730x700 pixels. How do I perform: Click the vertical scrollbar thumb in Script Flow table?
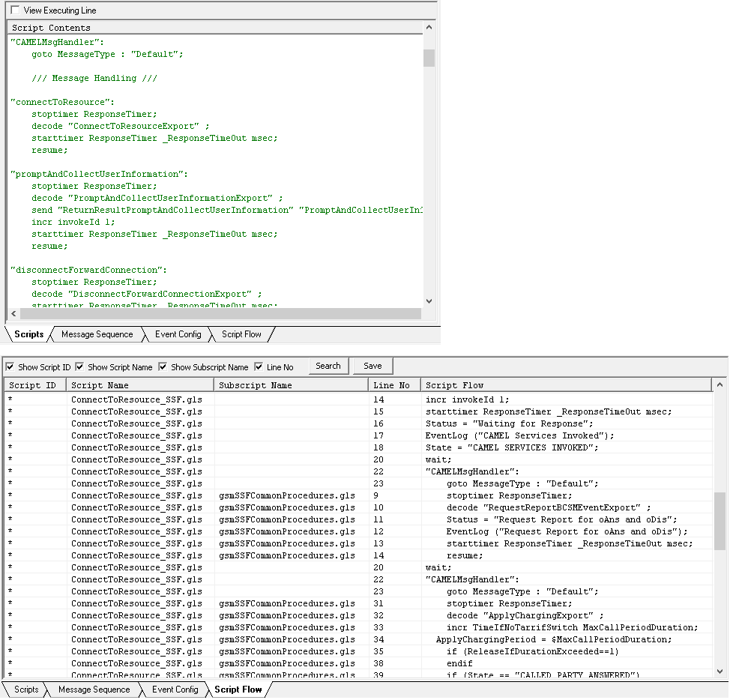coord(720,520)
